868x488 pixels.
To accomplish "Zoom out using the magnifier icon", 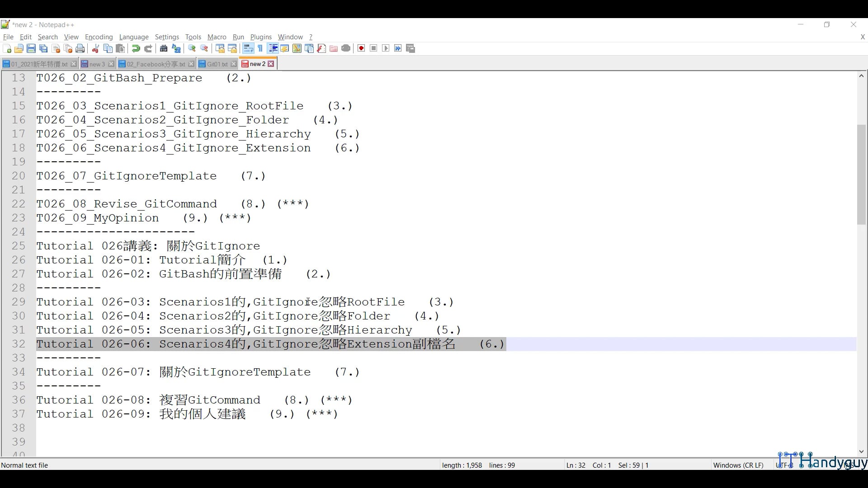I will pyautogui.click(x=204, y=48).
